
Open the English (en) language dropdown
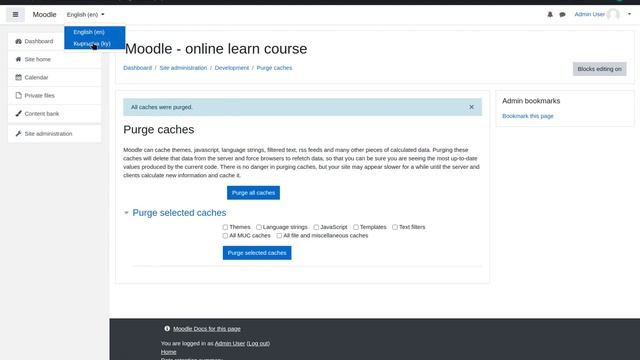tap(85, 15)
